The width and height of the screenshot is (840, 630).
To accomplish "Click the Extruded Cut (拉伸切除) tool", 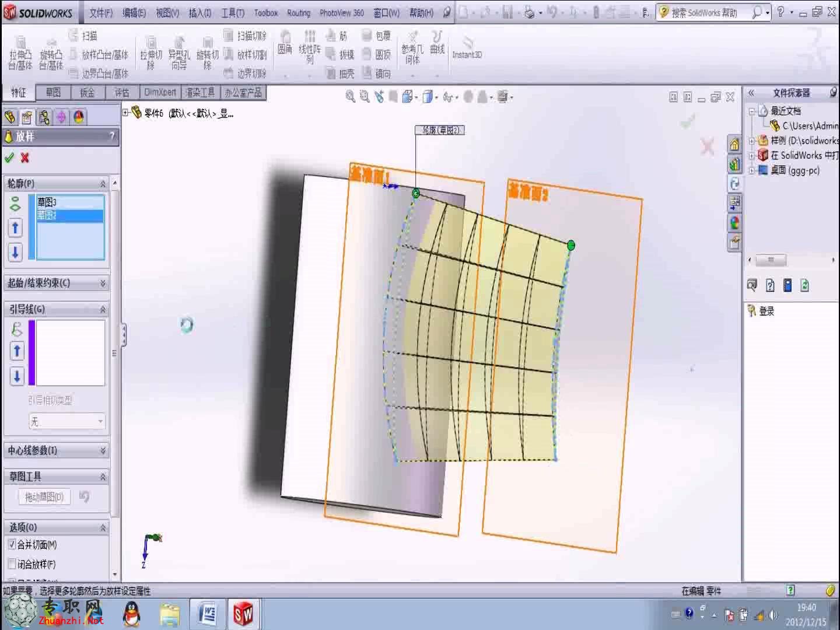I will (x=150, y=54).
